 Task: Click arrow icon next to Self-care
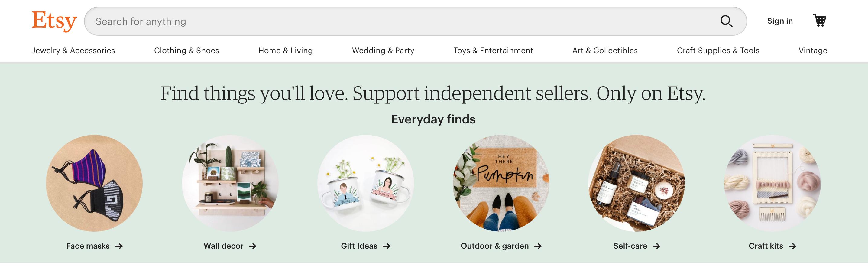[x=656, y=247]
